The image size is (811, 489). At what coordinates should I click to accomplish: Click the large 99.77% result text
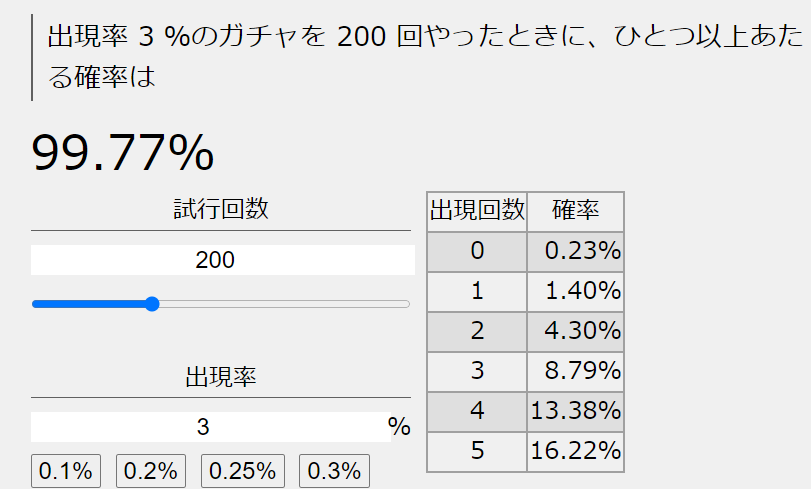[x=123, y=152]
